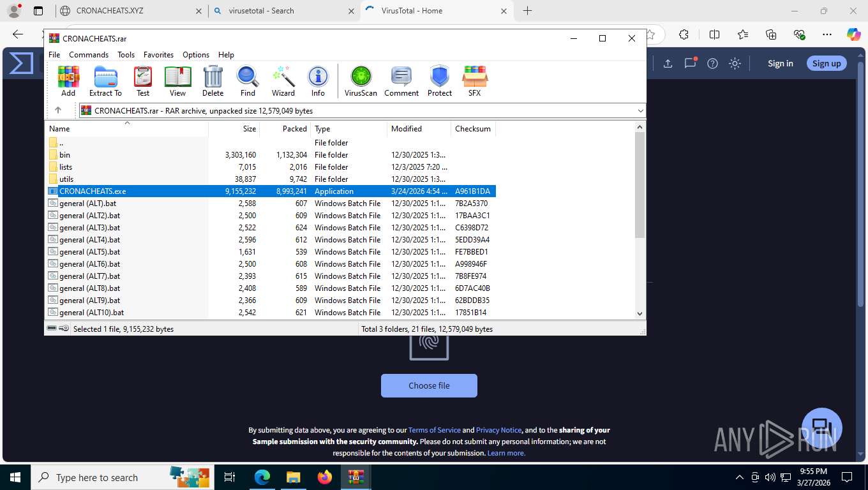868x490 pixels.
Task: Toggle VirusTotal theme sun icon
Action: (x=735, y=63)
